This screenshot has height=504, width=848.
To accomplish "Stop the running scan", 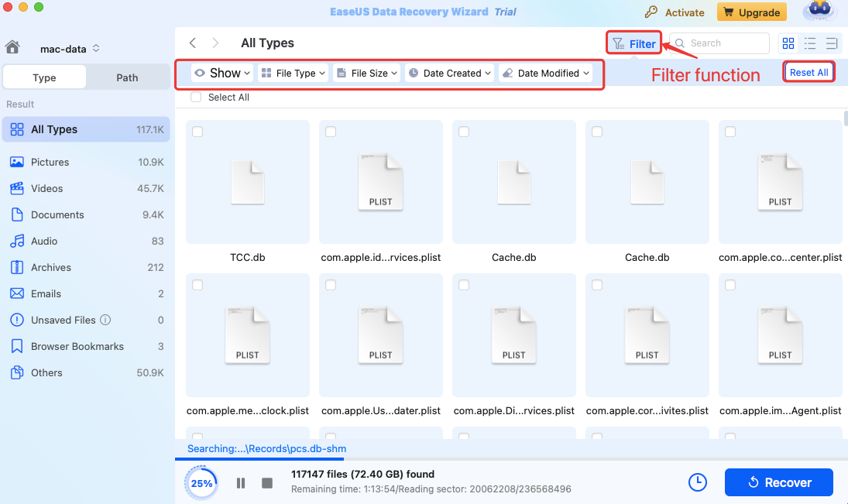I will (x=267, y=483).
